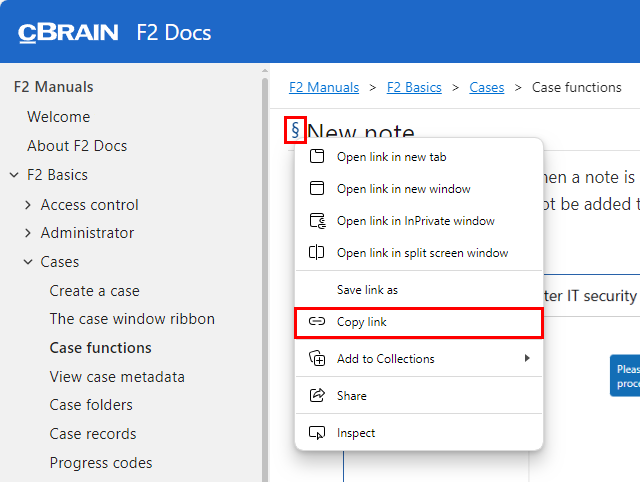Select Open link in new tab
The height and width of the screenshot is (482, 640).
391,156
